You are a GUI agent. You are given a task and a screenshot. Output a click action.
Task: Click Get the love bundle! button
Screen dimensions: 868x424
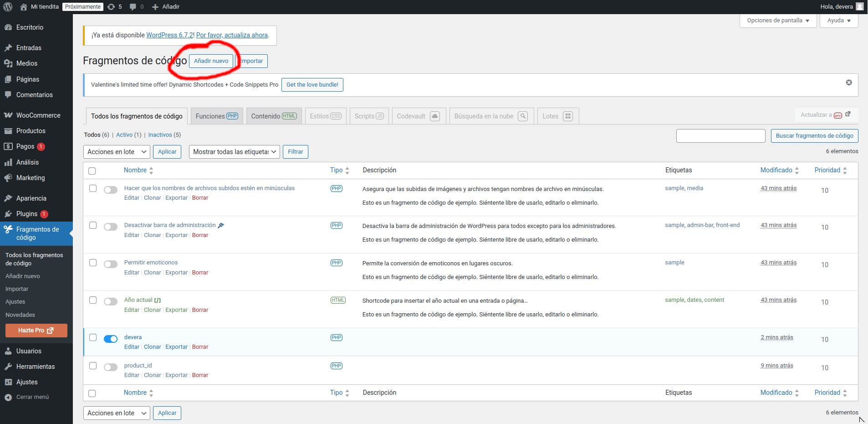pyautogui.click(x=312, y=85)
